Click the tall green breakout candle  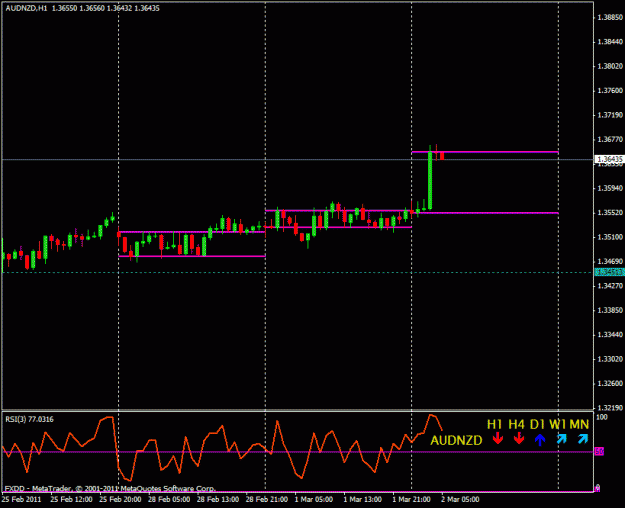[x=430, y=180]
